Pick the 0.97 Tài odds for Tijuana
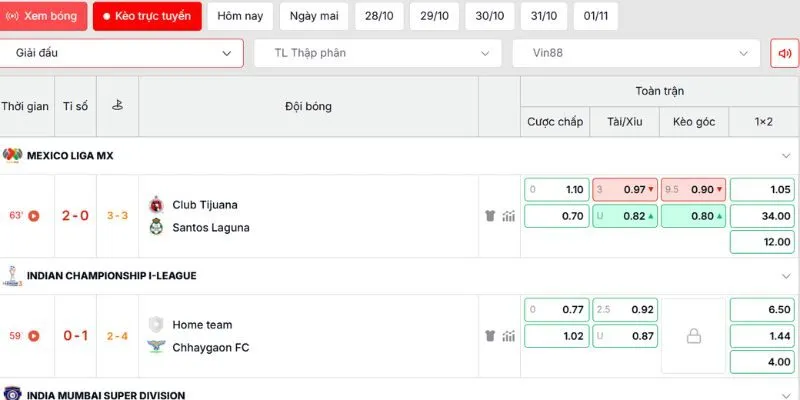Image resolution: width=800 pixels, height=400 pixels. pyautogui.click(x=625, y=190)
